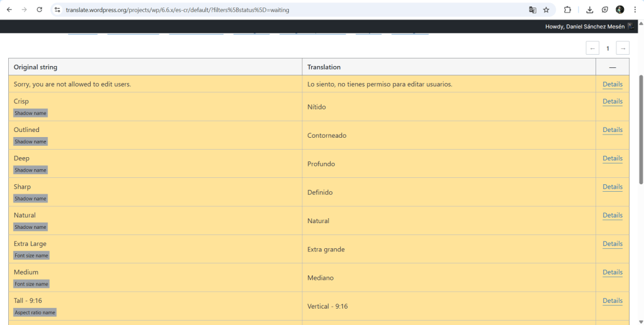644x325 pixels.
Task: Click the Google Translate icon in address bar
Action: (x=533, y=10)
